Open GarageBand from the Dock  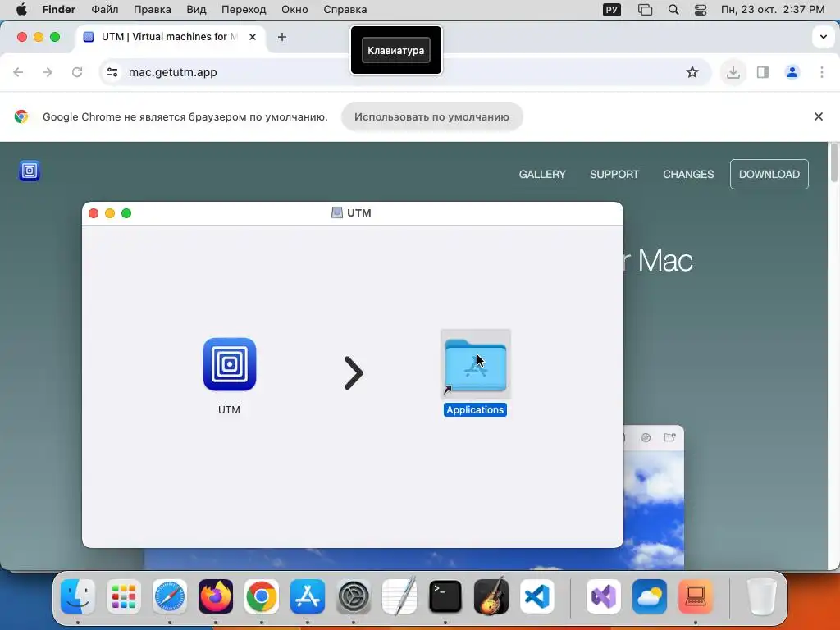click(x=491, y=596)
